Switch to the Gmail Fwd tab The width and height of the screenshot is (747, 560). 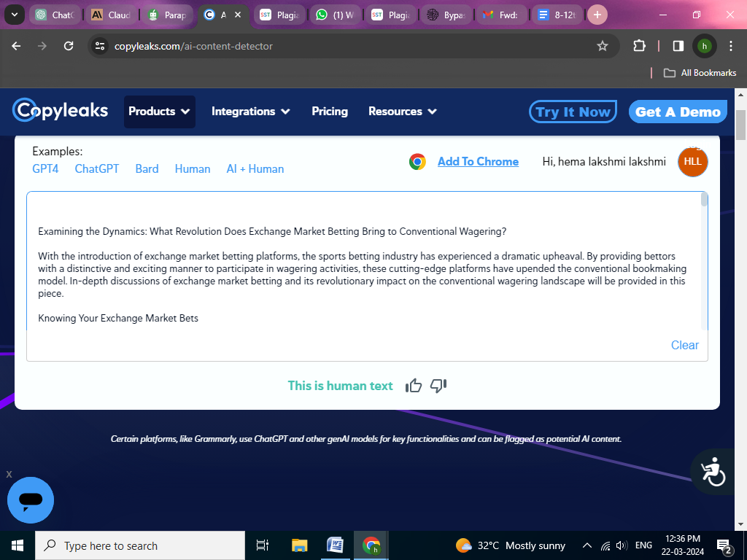[502, 15]
